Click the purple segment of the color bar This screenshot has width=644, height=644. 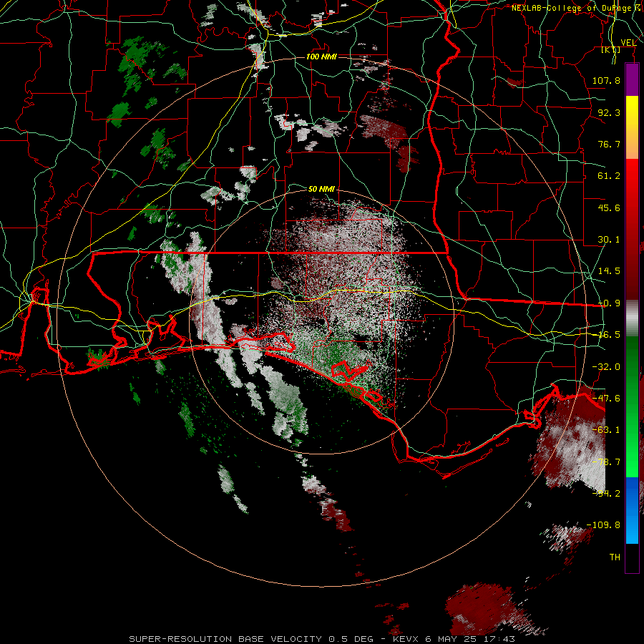632,79
